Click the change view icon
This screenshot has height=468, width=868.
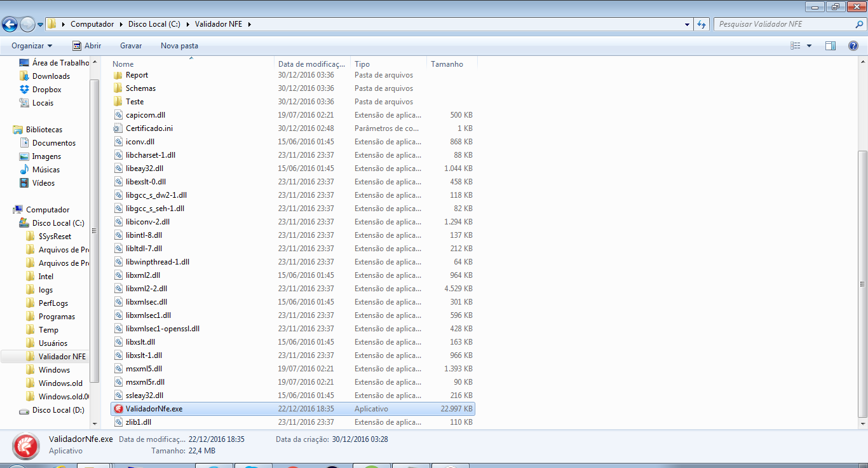(795, 46)
